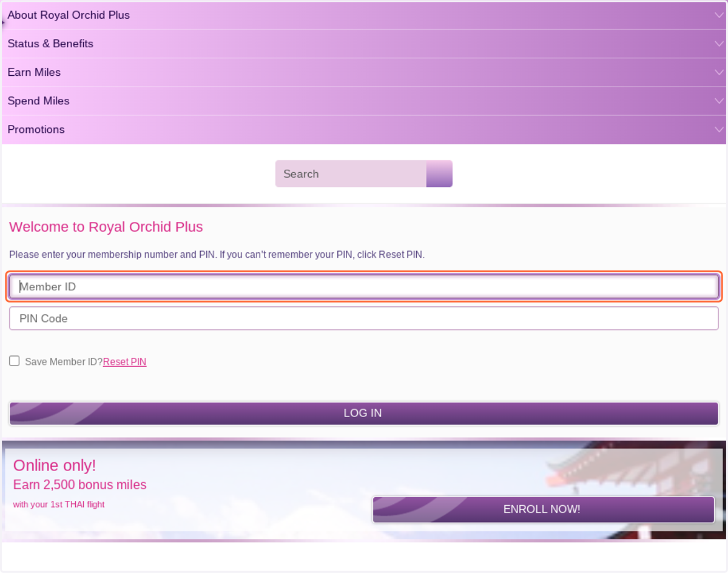Select the Online only! heading
This screenshot has width=728, height=573.
click(55, 466)
